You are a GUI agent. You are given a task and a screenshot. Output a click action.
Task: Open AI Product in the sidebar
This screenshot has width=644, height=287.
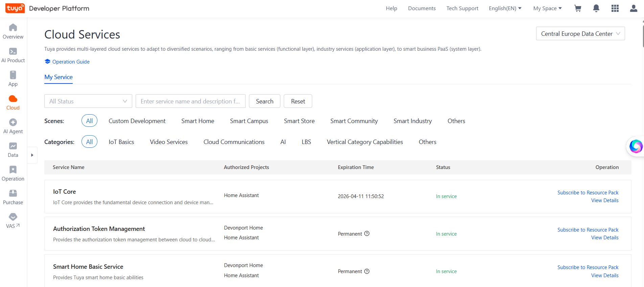(13, 55)
